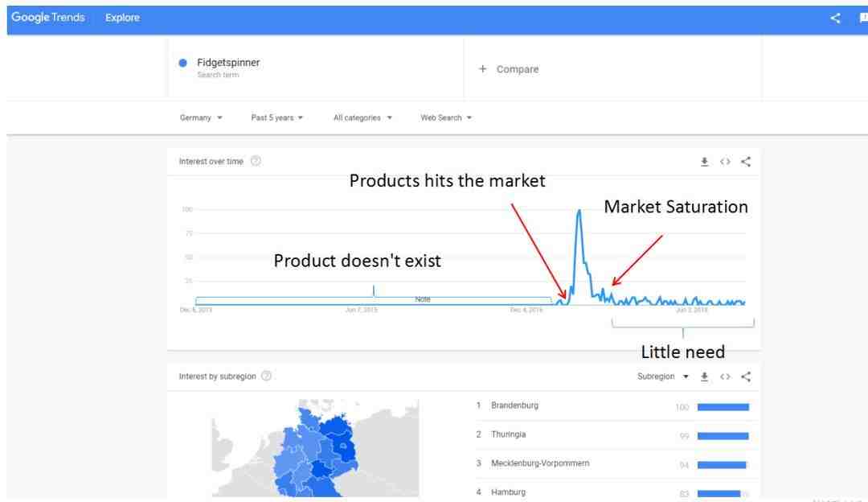
Task: Open the Subregion view dropdown
Action: pyautogui.click(x=663, y=376)
